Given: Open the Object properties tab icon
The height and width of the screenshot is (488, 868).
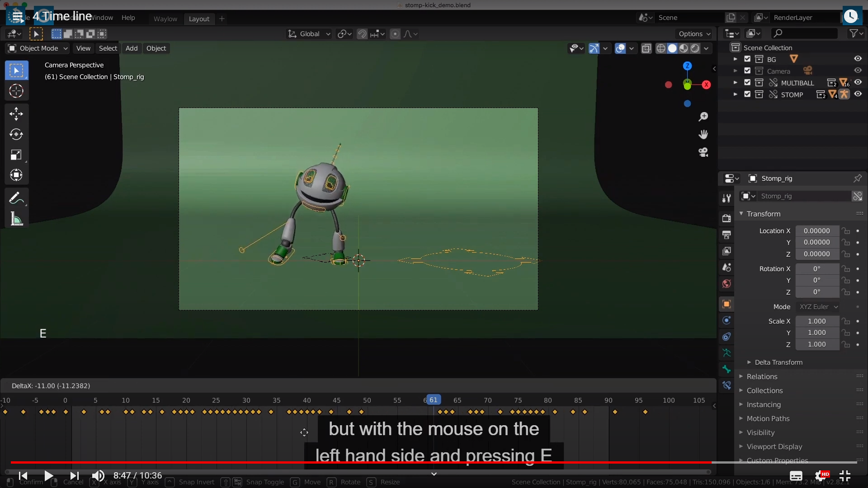Looking at the screenshot, I should 726,304.
